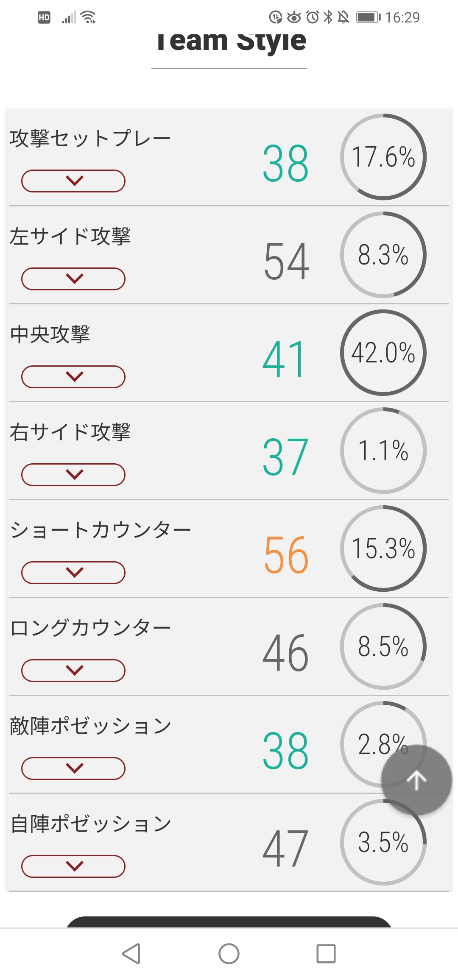Tap the battery indicator icon
458x980 pixels.
tap(368, 17)
